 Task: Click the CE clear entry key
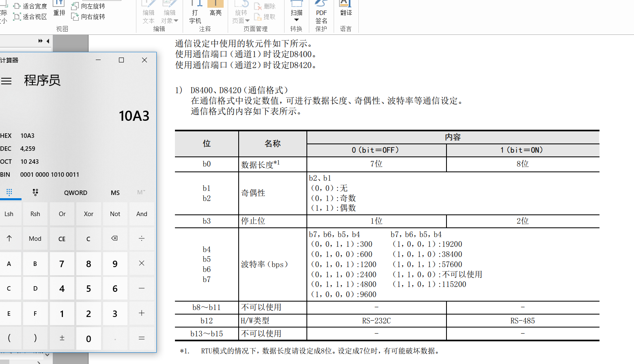(62, 239)
